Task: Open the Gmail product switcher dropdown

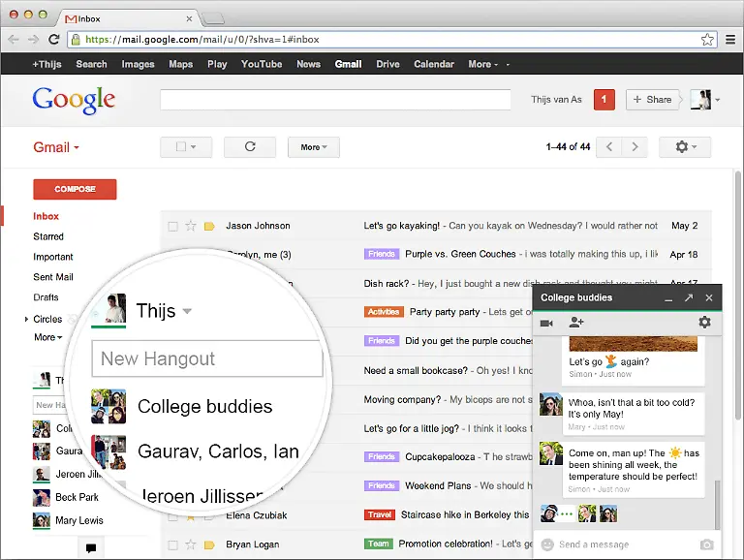Action: tap(56, 147)
